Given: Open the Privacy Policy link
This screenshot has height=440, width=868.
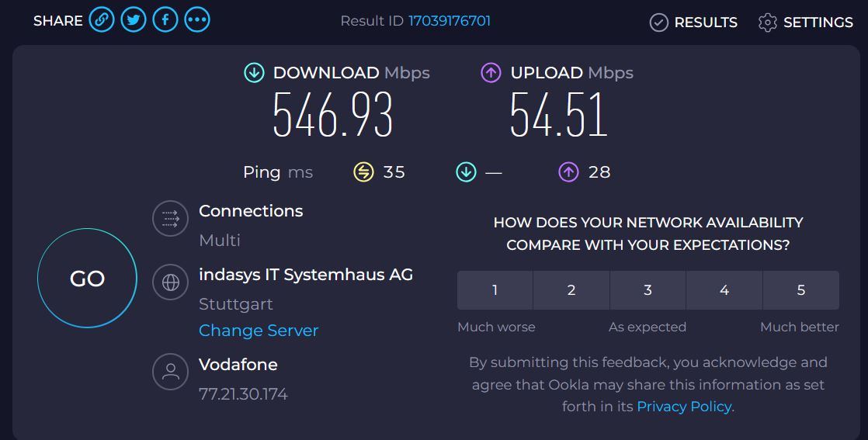Looking at the screenshot, I should 684,406.
